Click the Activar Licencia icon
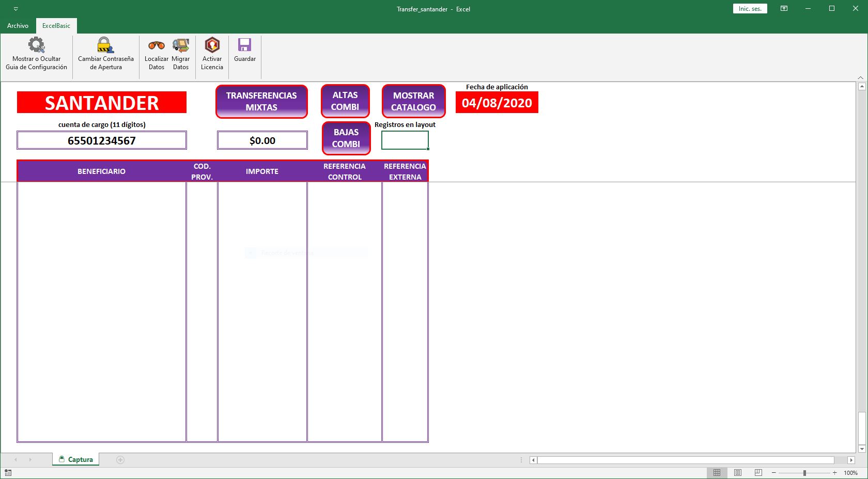 (212, 45)
